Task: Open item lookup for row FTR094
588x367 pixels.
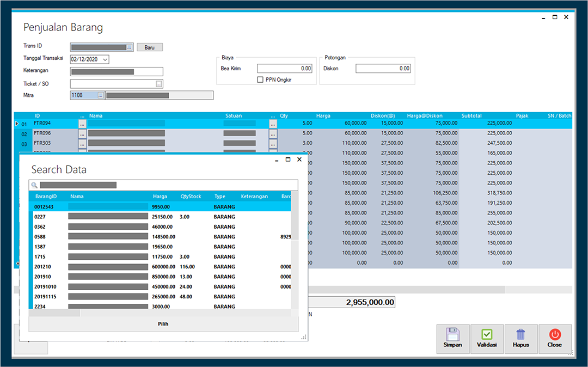Action: pyautogui.click(x=83, y=124)
